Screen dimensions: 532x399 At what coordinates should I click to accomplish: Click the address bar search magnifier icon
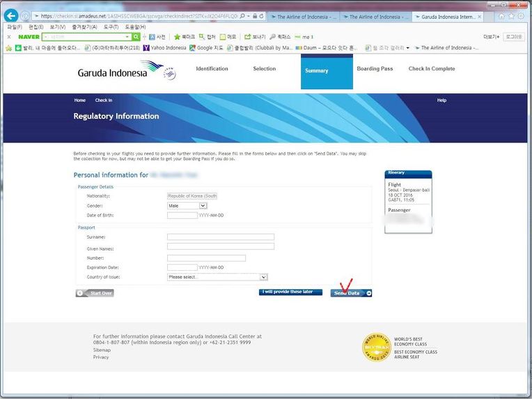point(242,16)
